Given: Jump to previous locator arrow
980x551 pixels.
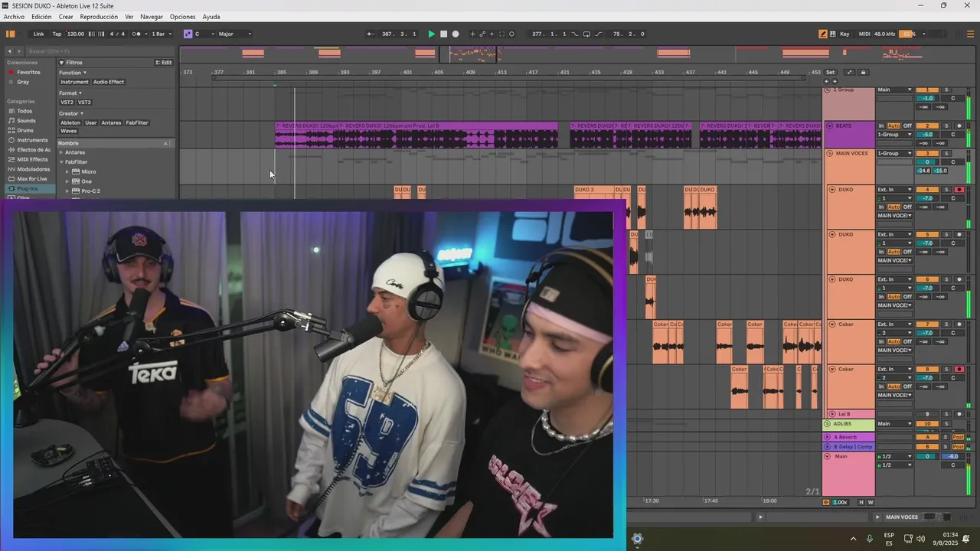Looking at the screenshot, I should [826, 81].
